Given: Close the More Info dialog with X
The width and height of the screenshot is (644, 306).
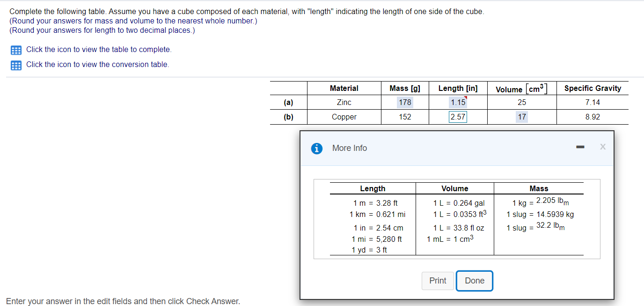Looking at the screenshot, I should point(602,147).
